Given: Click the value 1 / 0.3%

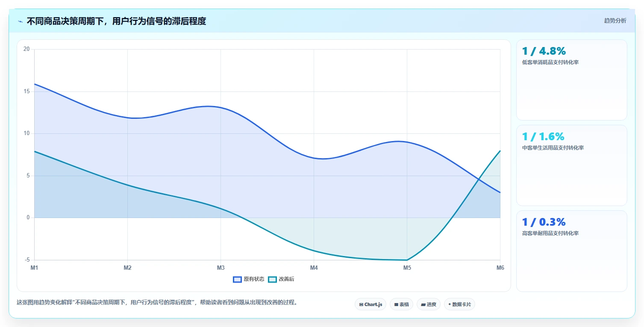Looking at the screenshot, I should point(544,222).
